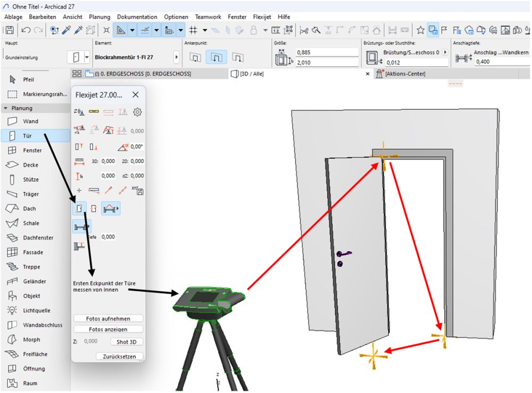
Task: Click the Zurücksetzen button
Action: pyautogui.click(x=119, y=356)
